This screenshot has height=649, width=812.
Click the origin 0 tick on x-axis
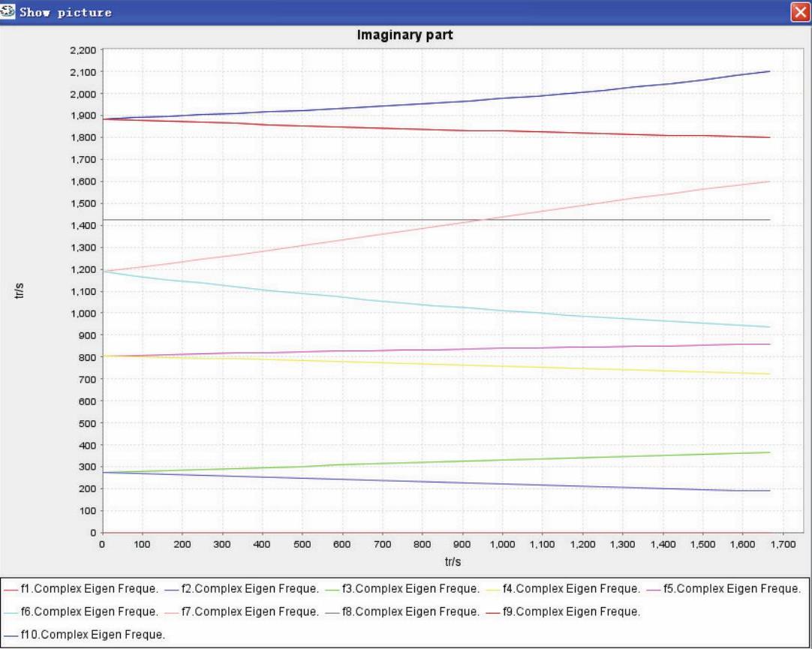[102, 545]
